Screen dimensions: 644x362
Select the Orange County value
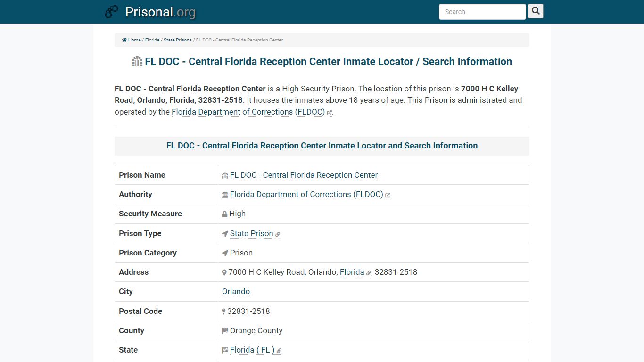[x=256, y=330]
